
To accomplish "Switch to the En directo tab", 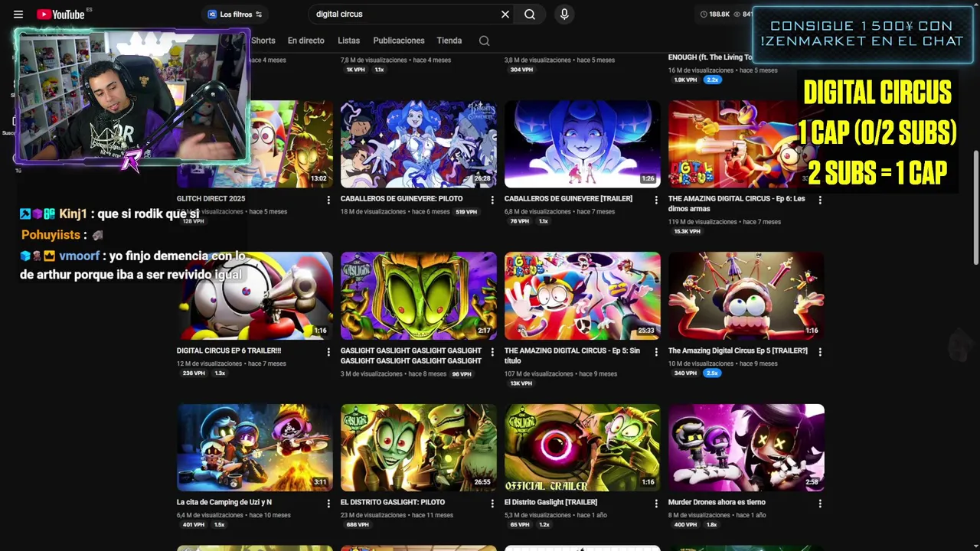I will [x=306, y=41].
